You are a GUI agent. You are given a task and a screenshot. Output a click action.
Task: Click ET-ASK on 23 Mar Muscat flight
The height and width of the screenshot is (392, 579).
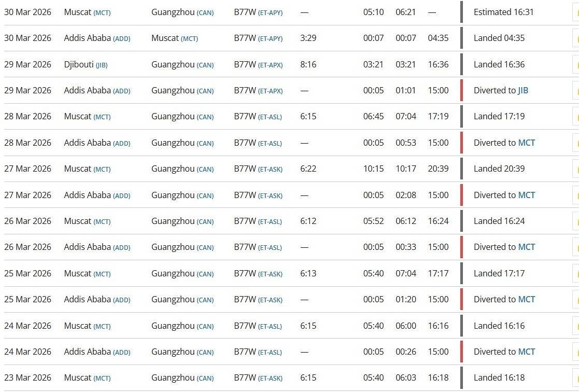270,379
